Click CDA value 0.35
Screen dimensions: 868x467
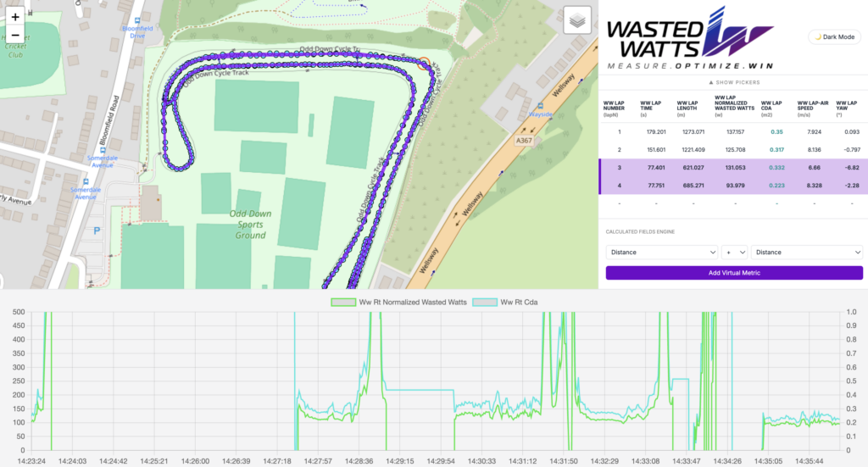click(776, 132)
